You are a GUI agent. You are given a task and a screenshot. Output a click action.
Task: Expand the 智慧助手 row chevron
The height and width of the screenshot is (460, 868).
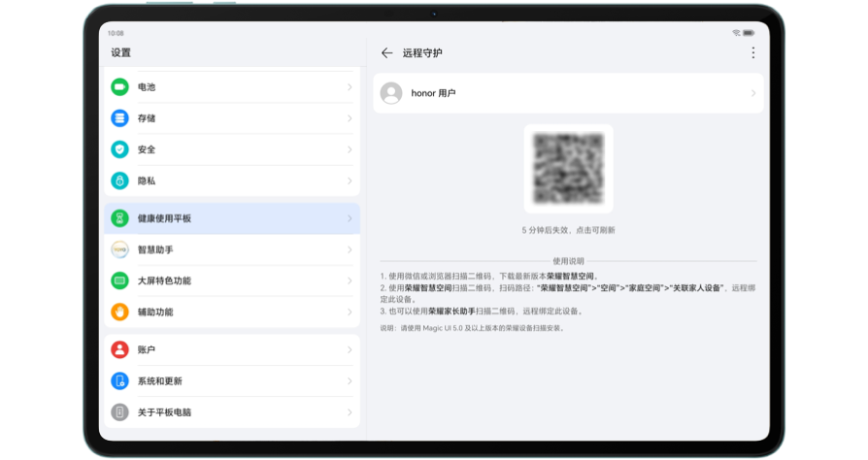pyautogui.click(x=350, y=249)
